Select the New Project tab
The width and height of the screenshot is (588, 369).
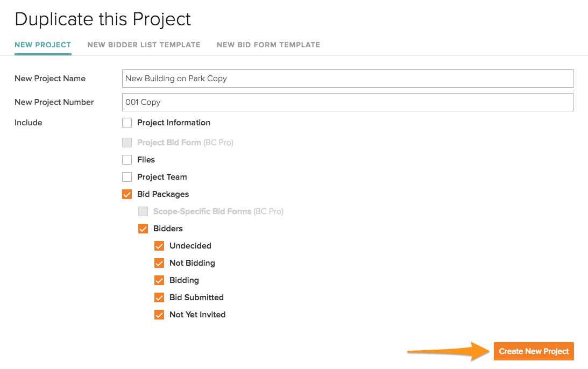coord(42,45)
